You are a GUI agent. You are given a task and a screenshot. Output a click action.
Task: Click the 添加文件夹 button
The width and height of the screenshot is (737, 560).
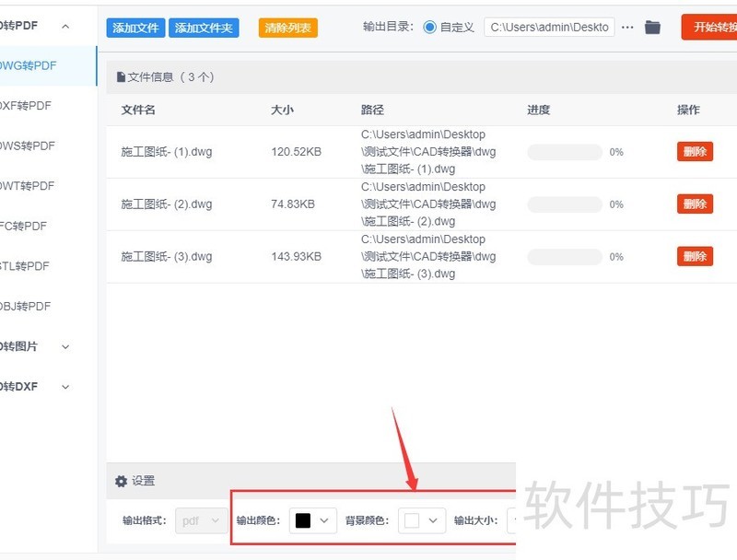(x=204, y=28)
